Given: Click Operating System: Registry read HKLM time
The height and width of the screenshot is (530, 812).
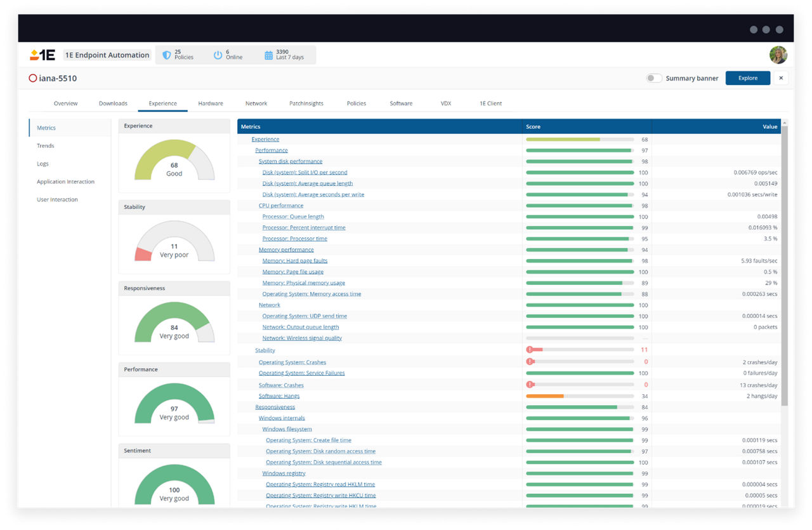Looking at the screenshot, I should coord(320,484).
